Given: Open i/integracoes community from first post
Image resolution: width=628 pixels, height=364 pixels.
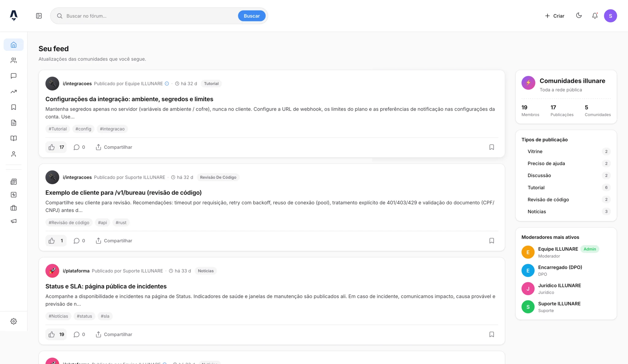Looking at the screenshot, I should coord(77,84).
